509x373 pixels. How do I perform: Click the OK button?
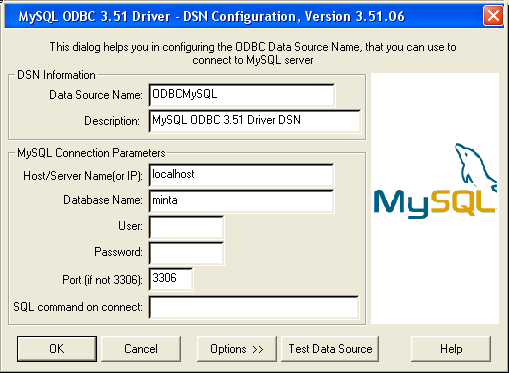coord(57,349)
